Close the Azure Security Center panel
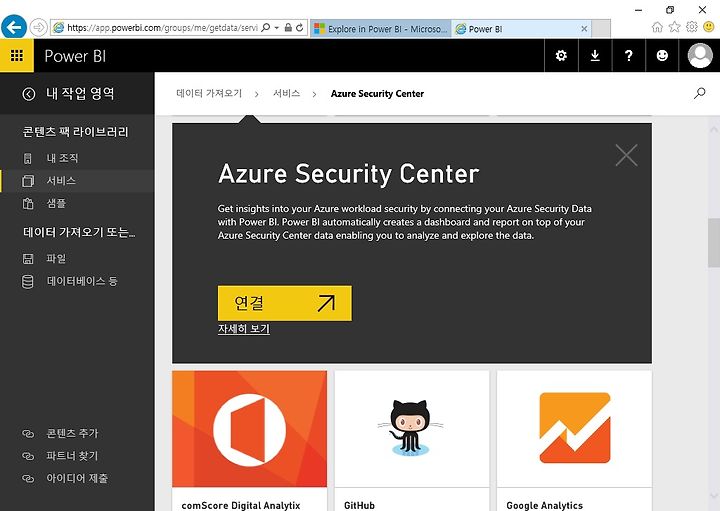Viewport: 720px width, 511px height. click(626, 155)
